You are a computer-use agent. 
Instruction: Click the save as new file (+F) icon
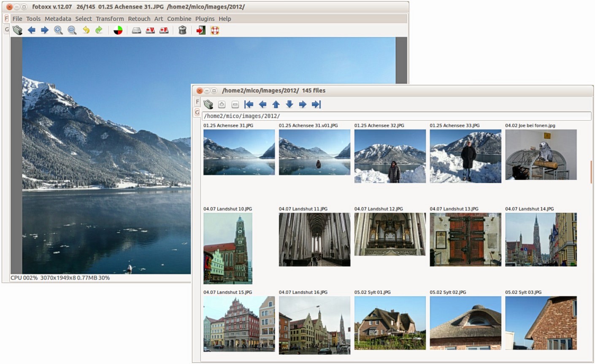(164, 30)
